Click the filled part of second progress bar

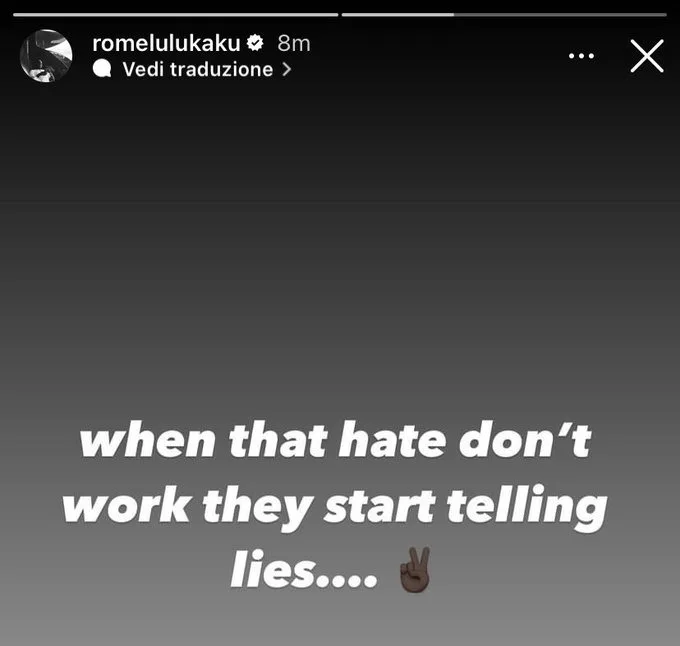(x=398, y=15)
